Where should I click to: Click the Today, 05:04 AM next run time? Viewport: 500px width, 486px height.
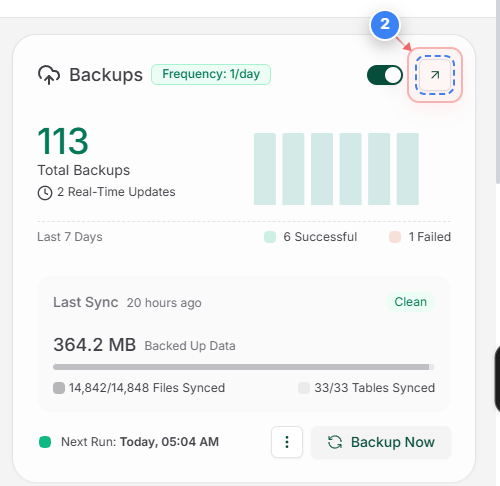169,442
